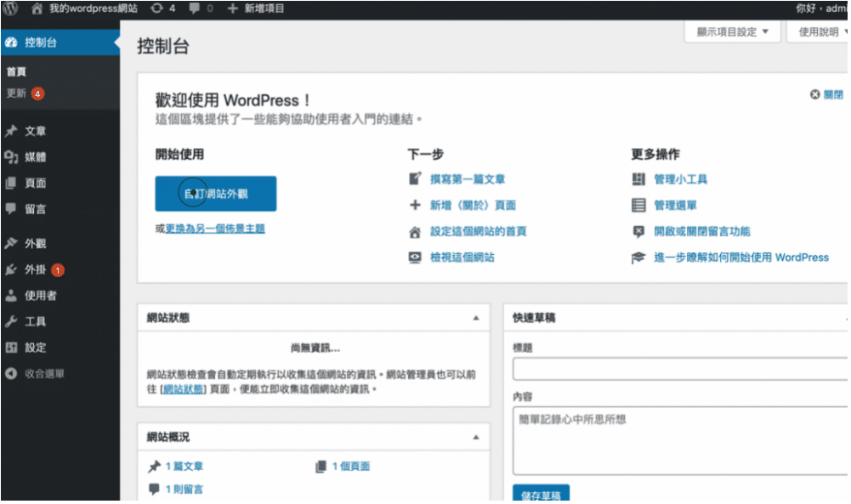The image size is (851, 504).
Task: Click the 文章 pushpin icon in sidebar
Action: (x=11, y=131)
